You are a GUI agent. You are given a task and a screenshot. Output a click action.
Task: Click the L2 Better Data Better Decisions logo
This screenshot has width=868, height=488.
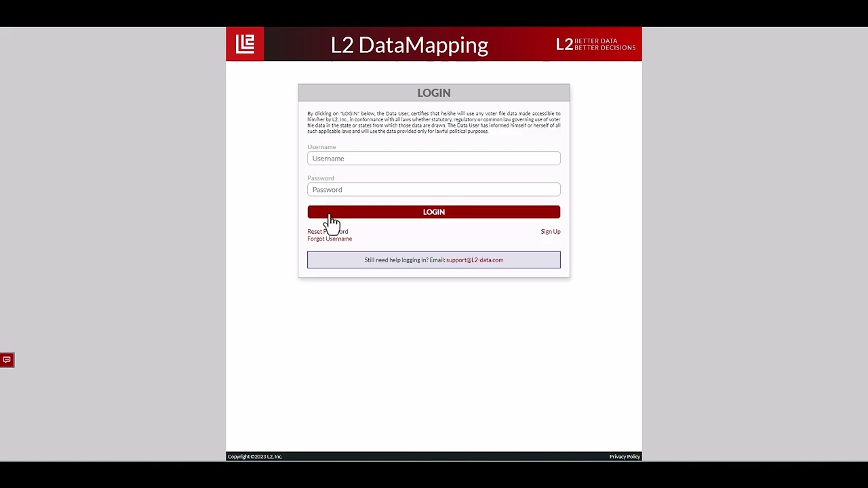(x=595, y=45)
